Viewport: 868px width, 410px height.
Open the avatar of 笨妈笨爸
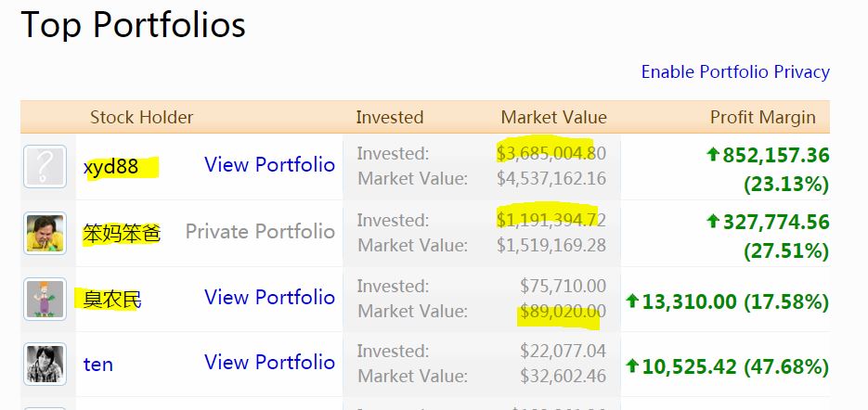click(x=45, y=233)
